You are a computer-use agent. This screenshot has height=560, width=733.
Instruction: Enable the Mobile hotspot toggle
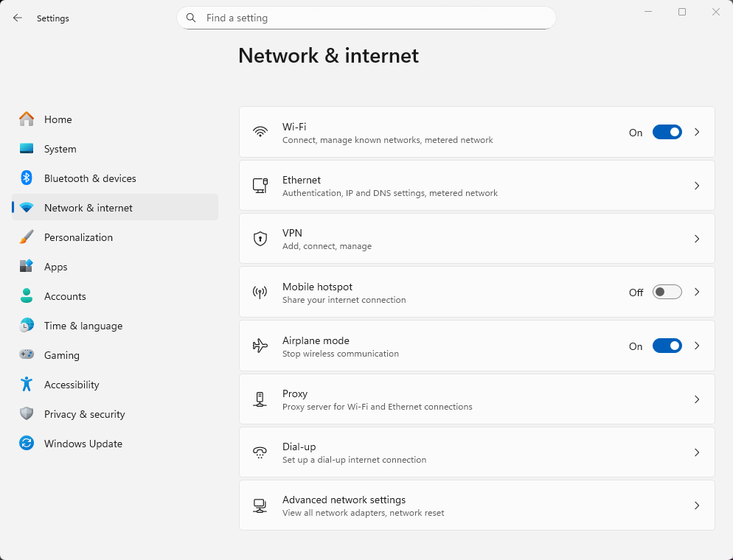click(667, 293)
